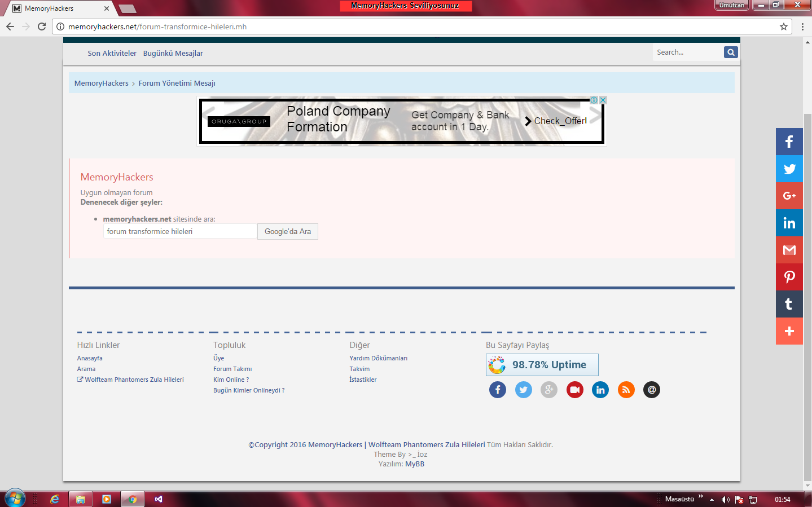The image size is (812, 507).
Task: Open Yardım Dökümanları link
Action: coord(378,358)
